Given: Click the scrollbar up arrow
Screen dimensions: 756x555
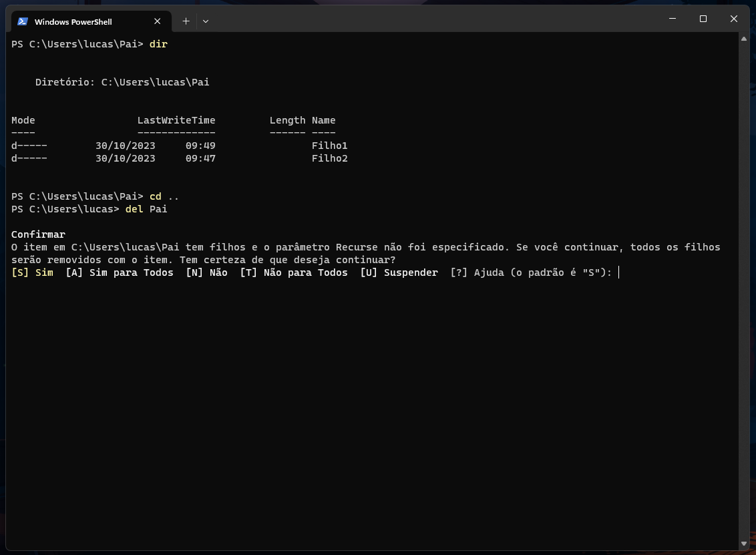Looking at the screenshot, I should (x=744, y=39).
